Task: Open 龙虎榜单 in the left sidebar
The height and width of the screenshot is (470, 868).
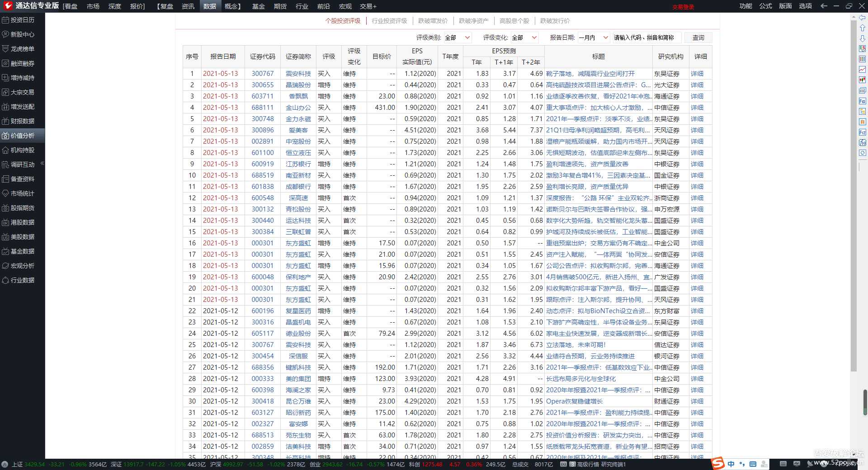Action: (x=22, y=49)
